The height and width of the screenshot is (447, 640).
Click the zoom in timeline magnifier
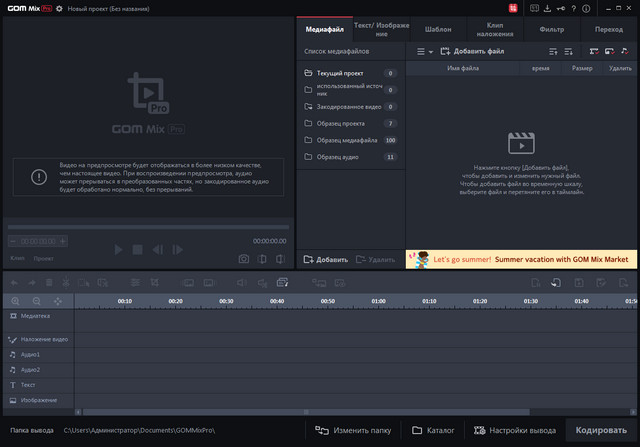pos(15,301)
